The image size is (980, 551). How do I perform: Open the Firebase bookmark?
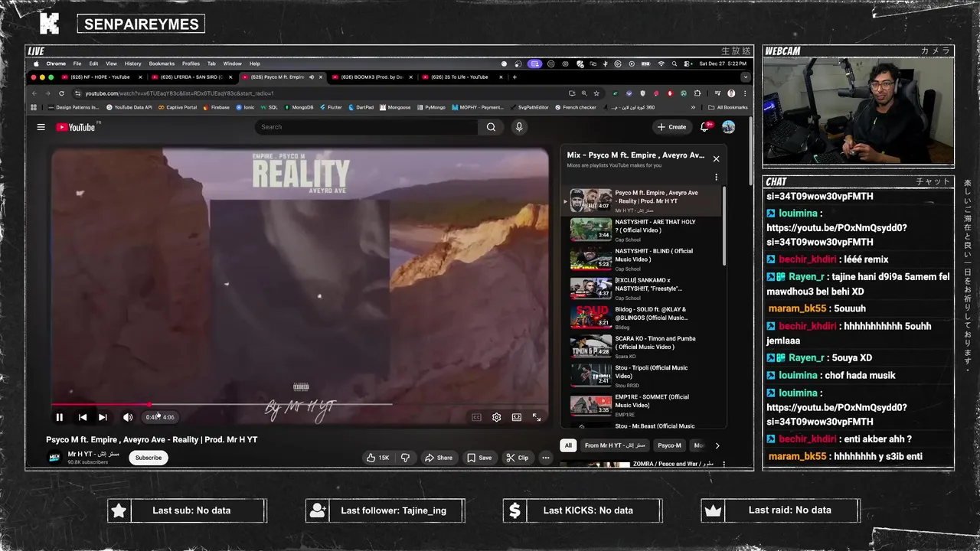[x=216, y=108]
